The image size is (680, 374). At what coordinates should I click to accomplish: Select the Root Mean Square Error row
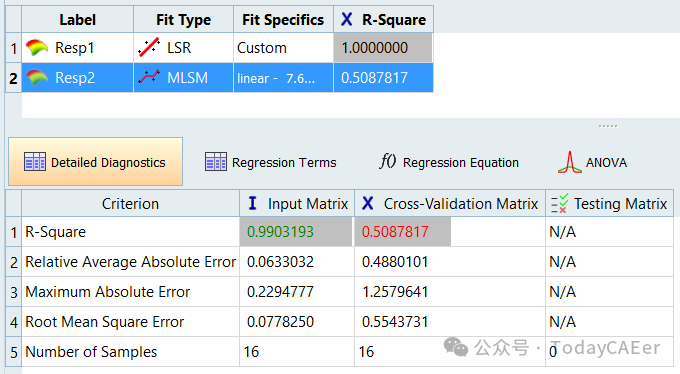pos(340,322)
